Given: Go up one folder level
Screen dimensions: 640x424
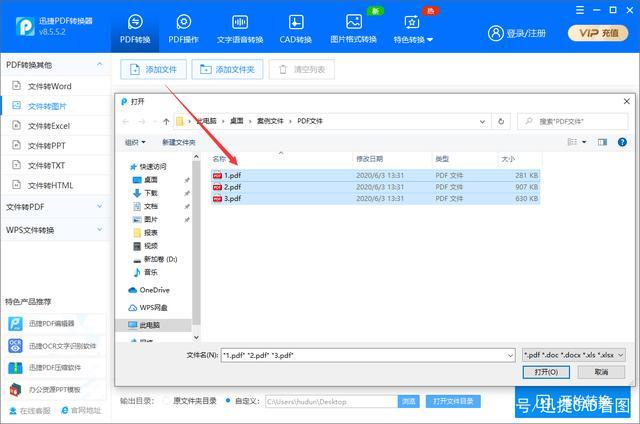Looking at the screenshot, I should [166, 121].
